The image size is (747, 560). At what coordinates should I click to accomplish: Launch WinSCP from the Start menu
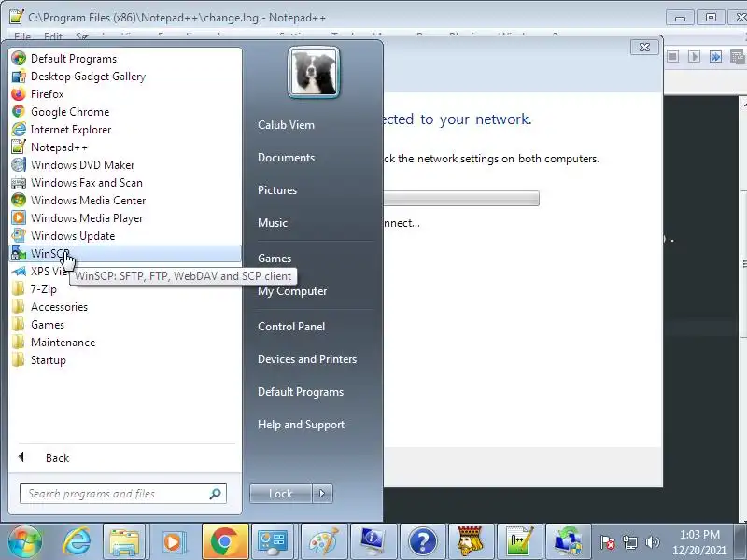click(x=125, y=253)
